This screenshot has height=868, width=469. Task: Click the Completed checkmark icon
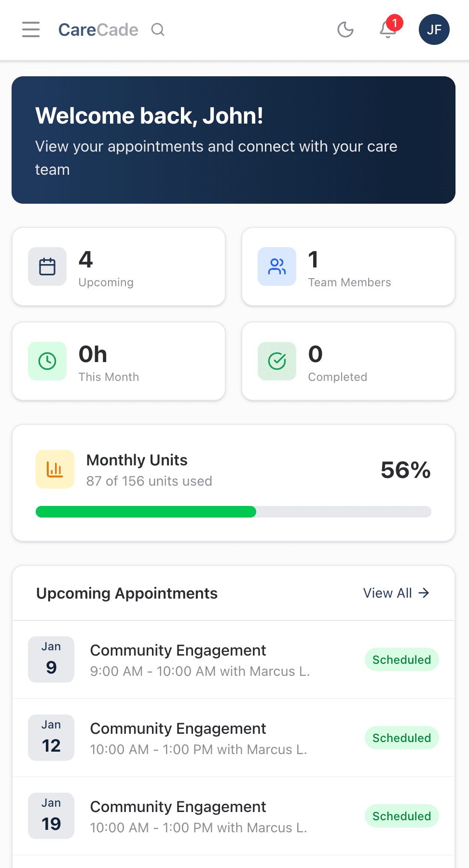tap(277, 361)
